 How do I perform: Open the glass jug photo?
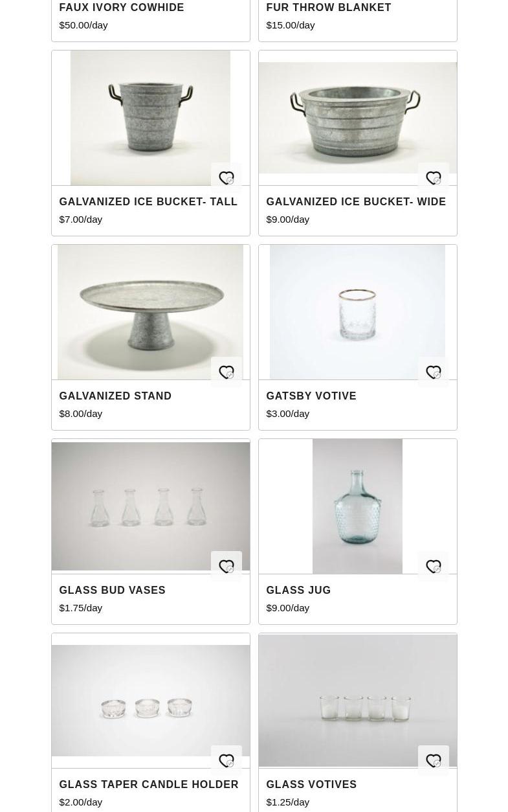click(x=357, y=506)
